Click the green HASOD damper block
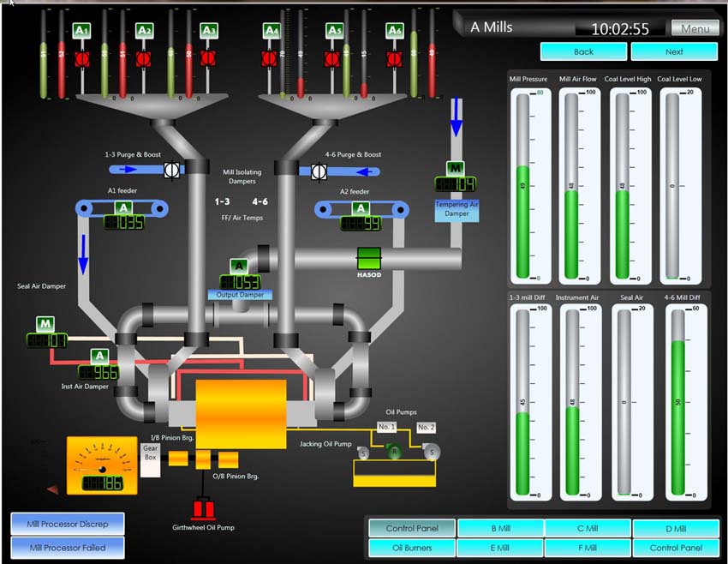 coord(369,259)
